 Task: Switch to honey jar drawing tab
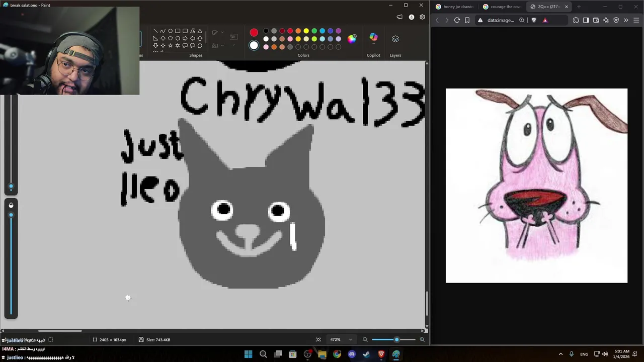455,7
